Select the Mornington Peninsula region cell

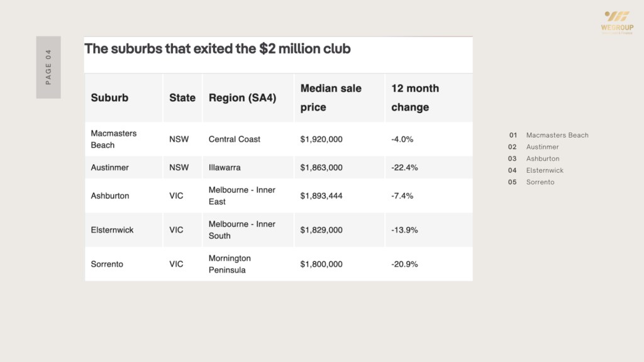(230, 264)
